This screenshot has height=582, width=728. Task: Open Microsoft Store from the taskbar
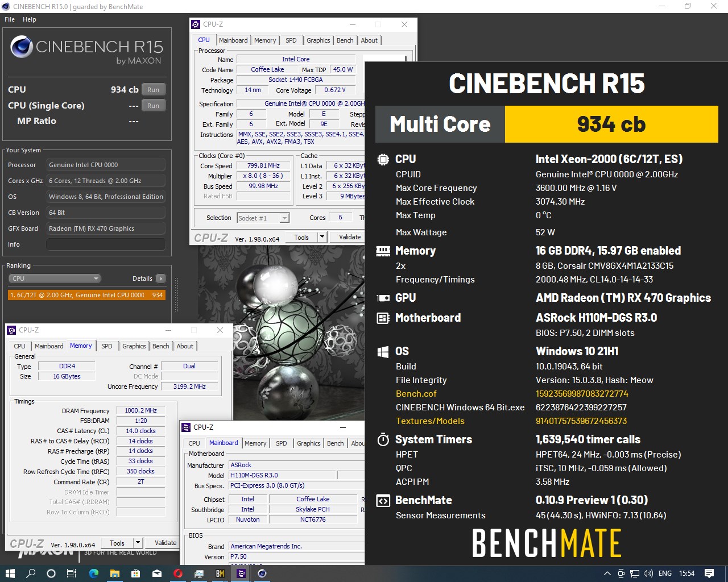point(135,573)
